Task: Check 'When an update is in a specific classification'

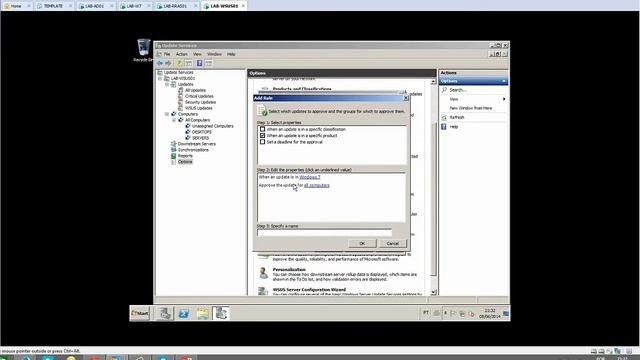Action: click(x=262, y=129)
